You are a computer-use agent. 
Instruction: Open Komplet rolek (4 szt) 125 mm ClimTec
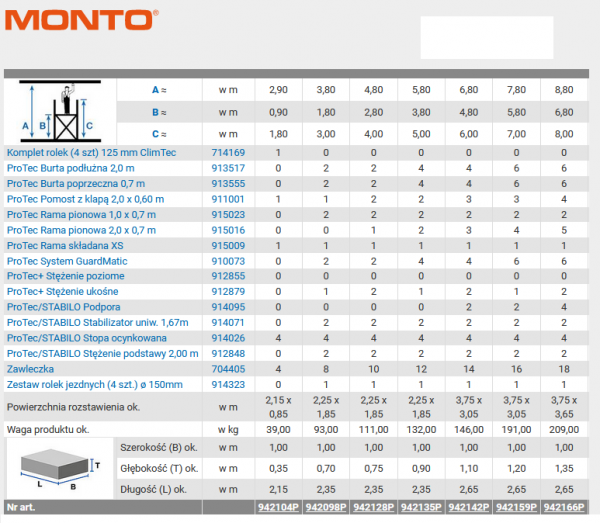tap(91, 153)
